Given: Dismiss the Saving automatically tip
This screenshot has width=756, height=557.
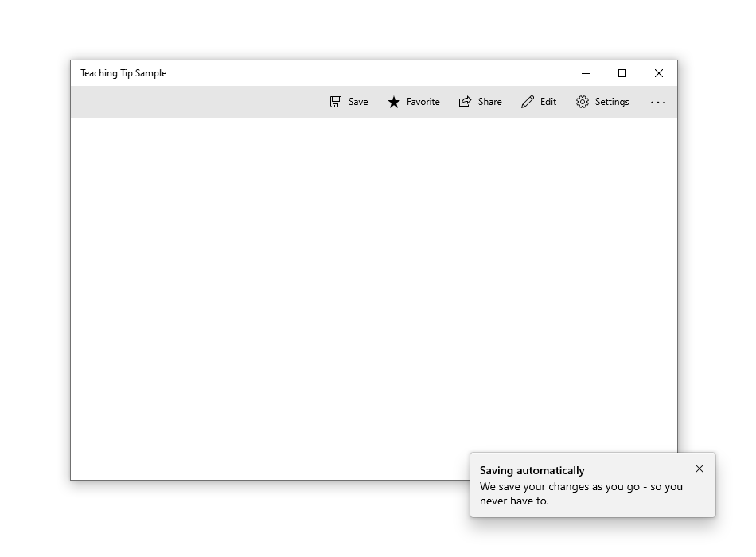Looking at the screenshot, I should point(699,469).
